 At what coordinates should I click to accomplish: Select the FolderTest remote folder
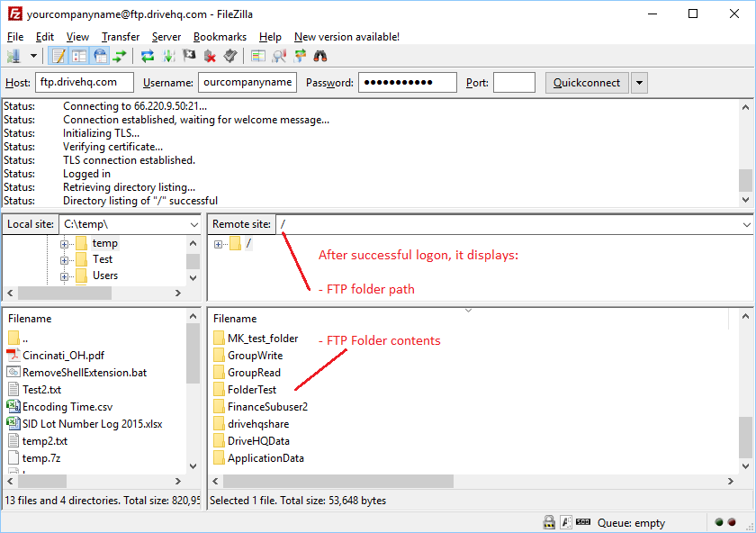tap(251, 390)
